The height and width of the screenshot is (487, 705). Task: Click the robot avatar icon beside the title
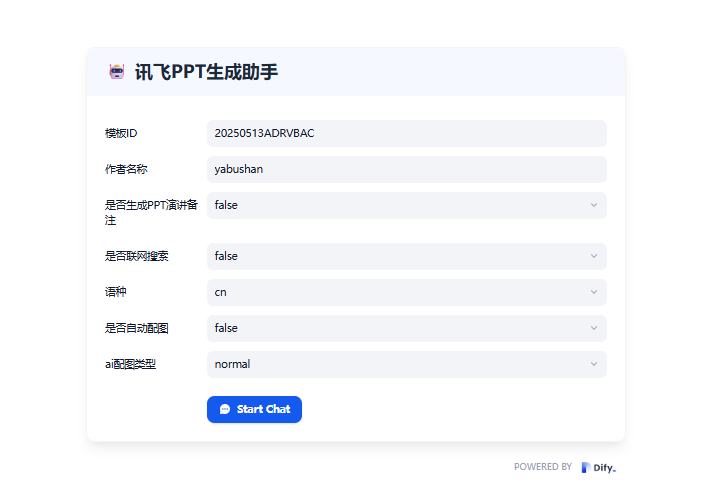pos(117,72)
